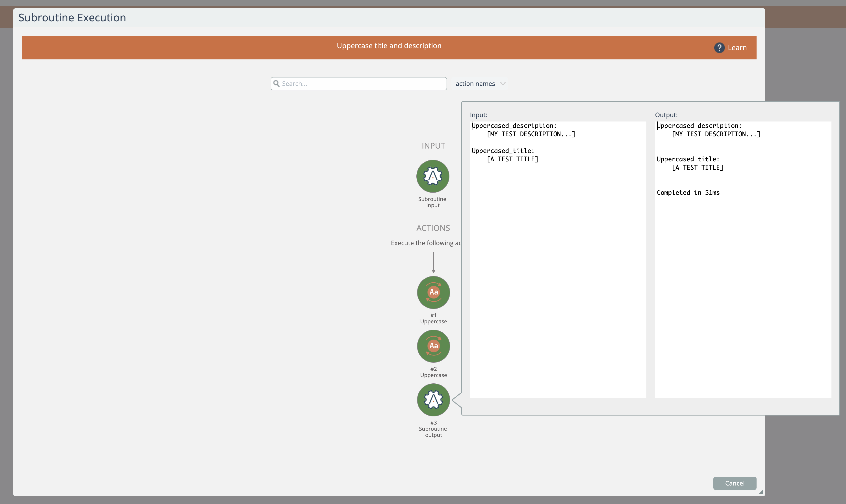Open the action names dropdown
The width and height of the screenshot is (846, 504).
[475, 84]
